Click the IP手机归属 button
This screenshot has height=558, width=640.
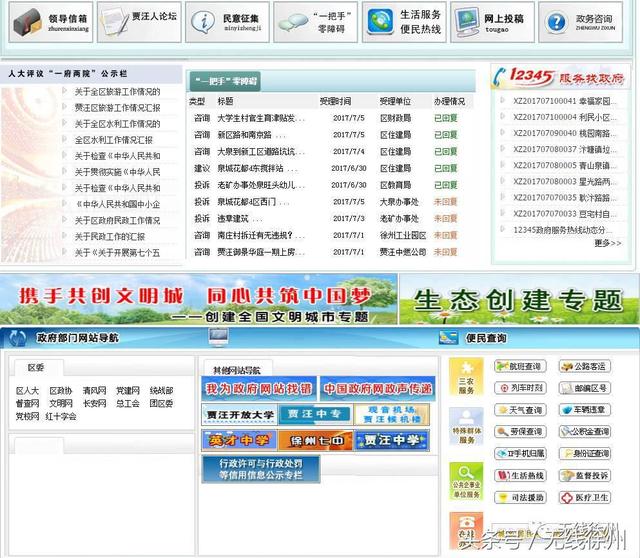coord(520,453)
